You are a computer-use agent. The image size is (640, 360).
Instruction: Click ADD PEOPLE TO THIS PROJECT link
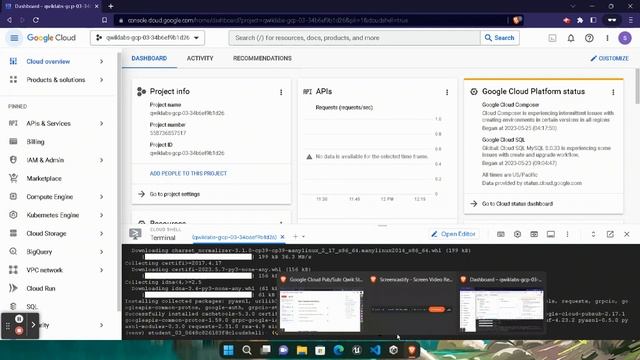188,173
